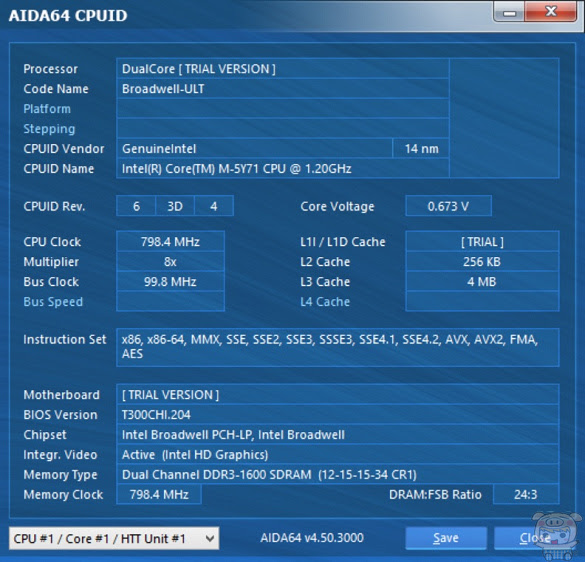Click the CPUID Rev. value 3D
Viewport: 585px width, 562px height.
[x=175, y=206]
